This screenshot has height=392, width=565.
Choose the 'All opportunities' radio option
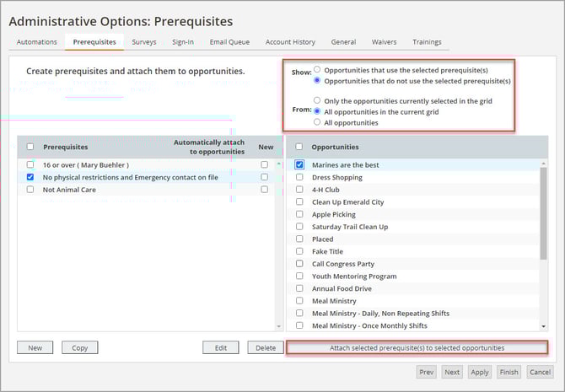[x=317, y=122]
